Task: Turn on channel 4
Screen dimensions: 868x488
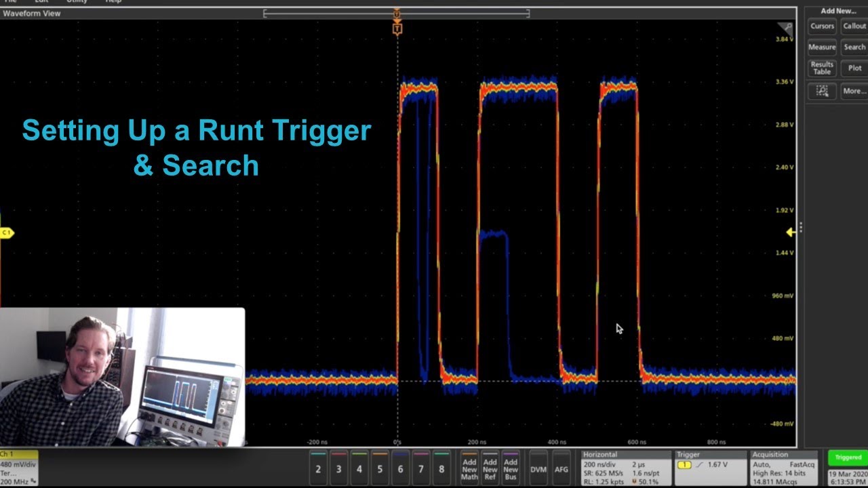Action: click(x=359, y=466)
